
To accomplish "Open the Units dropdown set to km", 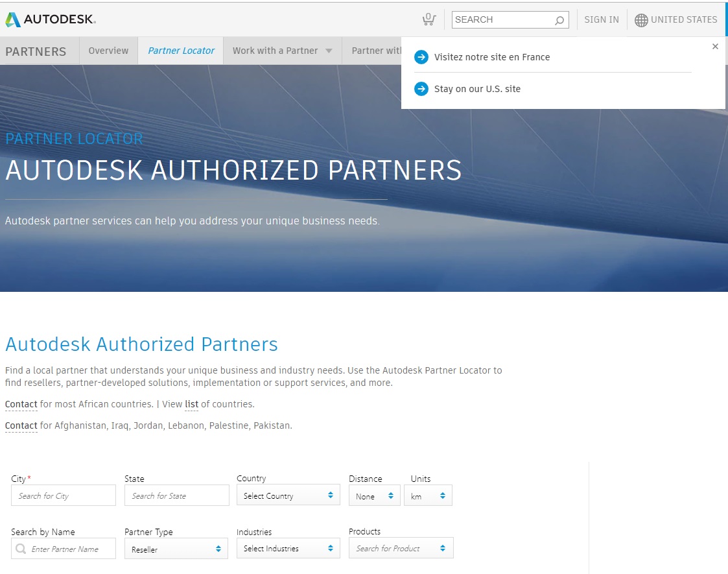I will (x=428, y=495).
